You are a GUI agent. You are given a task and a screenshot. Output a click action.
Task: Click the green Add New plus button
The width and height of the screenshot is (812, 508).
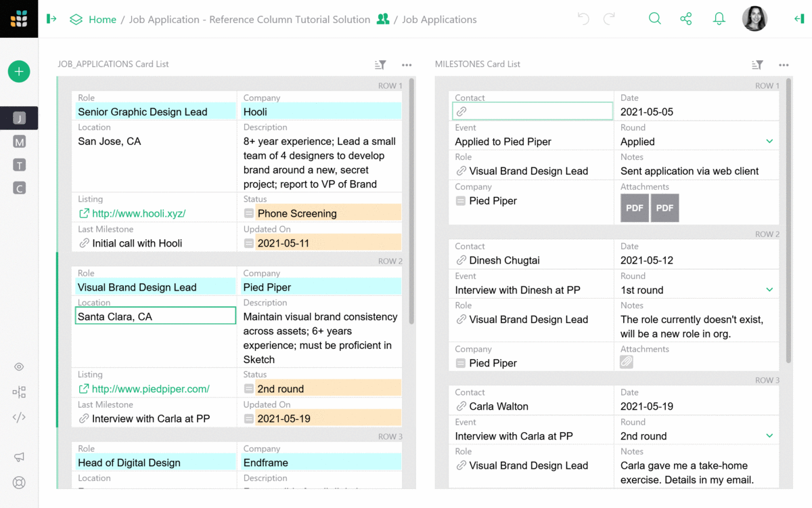(x=19, y=71)
